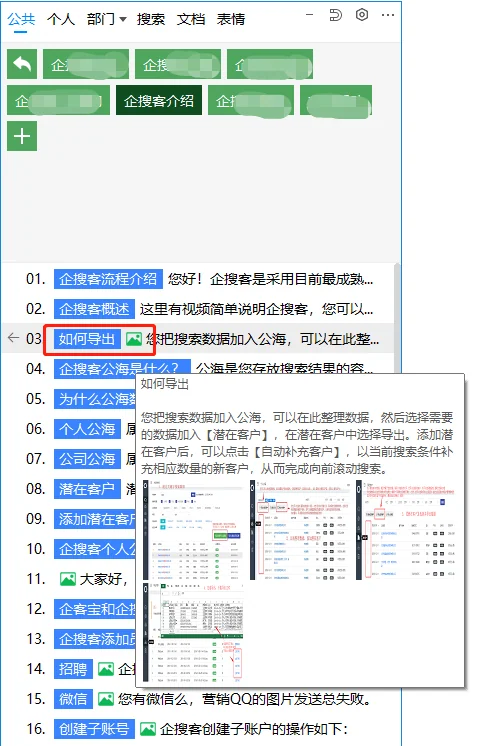The height and width of the screenshot is (746, 491).
Task: Click the image icon in row 03 如何导出
Action: click(x=134, y=339)
